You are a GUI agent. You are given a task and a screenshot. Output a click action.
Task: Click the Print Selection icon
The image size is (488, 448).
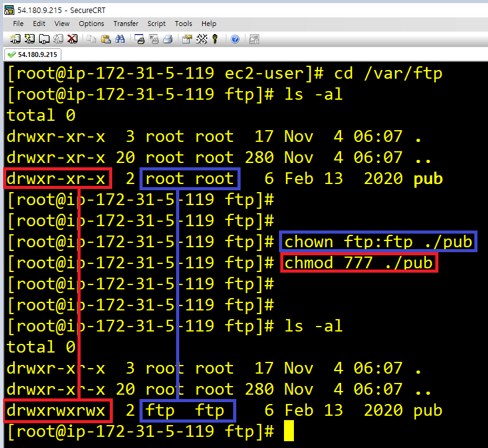point(154,39)
